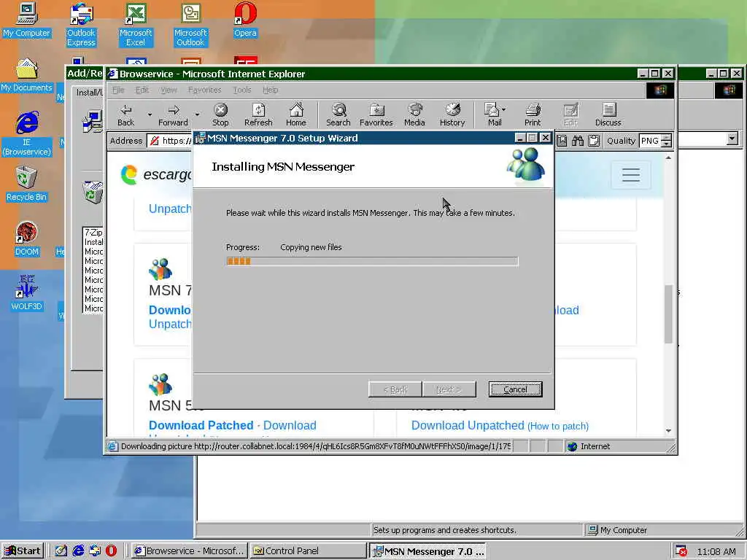This screenshot has width=747, height=560.
Task: Open the History toolbar icon
Action: click(452, 115)
